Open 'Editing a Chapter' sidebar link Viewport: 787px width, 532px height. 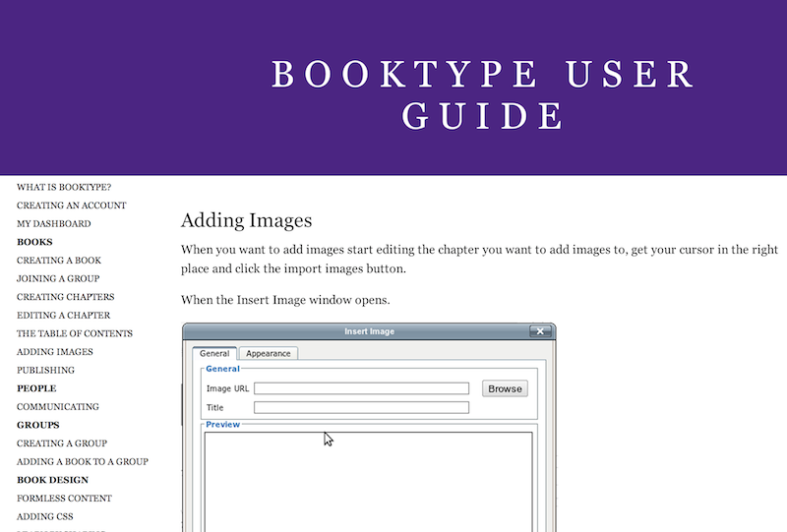63,316
